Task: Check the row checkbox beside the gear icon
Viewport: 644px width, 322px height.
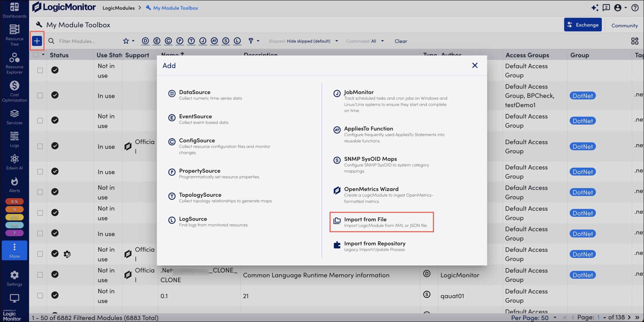Action: coord(40,254)
